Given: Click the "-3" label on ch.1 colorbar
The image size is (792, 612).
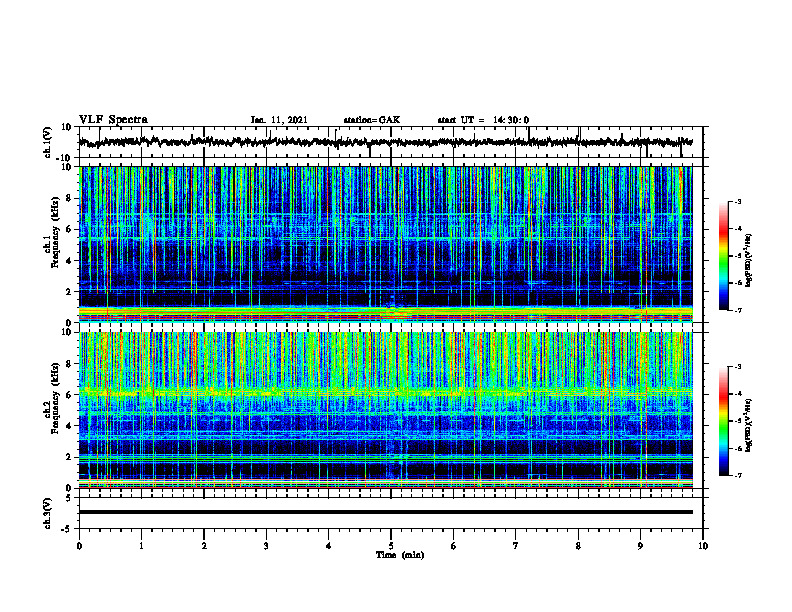Looking at the screenshot, I should (738, 201).
